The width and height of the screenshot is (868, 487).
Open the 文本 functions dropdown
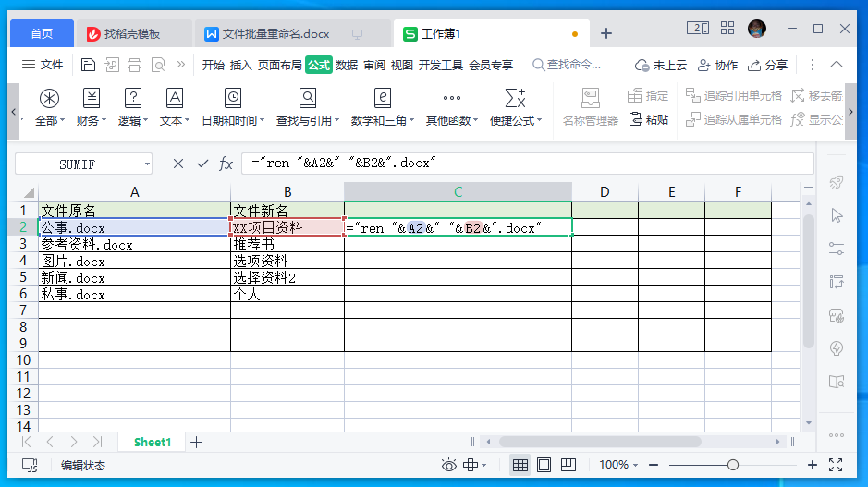coord(175,107)
